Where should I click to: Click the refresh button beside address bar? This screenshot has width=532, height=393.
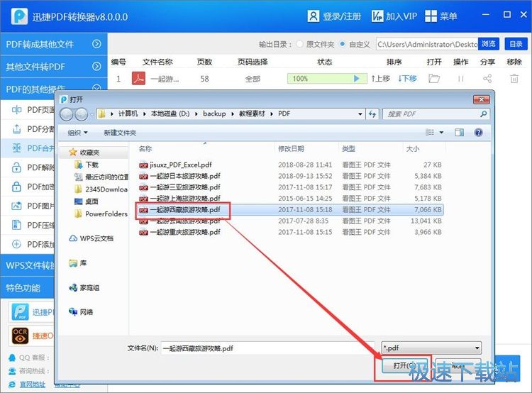pos(372,114)
